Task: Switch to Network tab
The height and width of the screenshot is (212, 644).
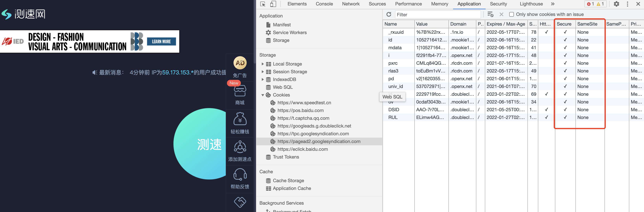Action: point(351,4)
